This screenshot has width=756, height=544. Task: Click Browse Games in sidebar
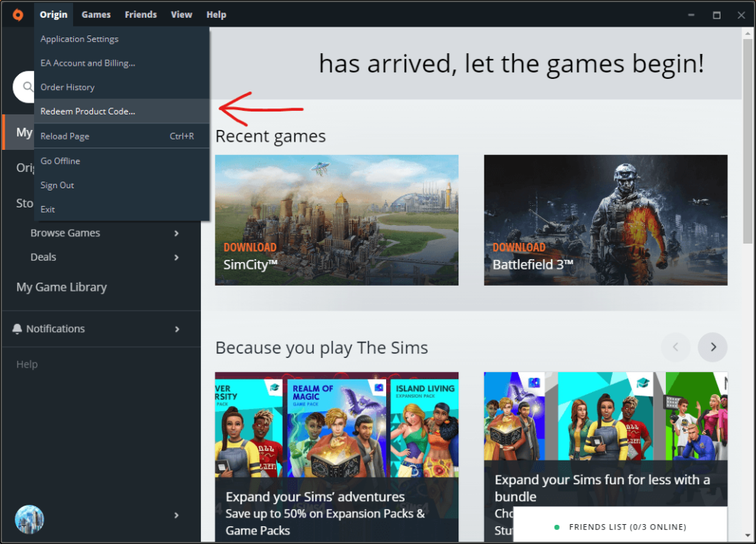(x=65, y=233)
